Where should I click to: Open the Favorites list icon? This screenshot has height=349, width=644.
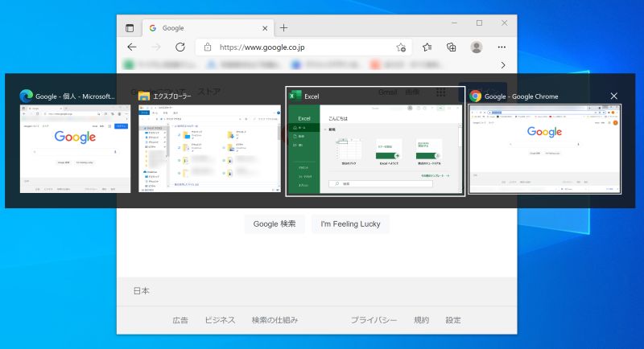click(427, 47)
